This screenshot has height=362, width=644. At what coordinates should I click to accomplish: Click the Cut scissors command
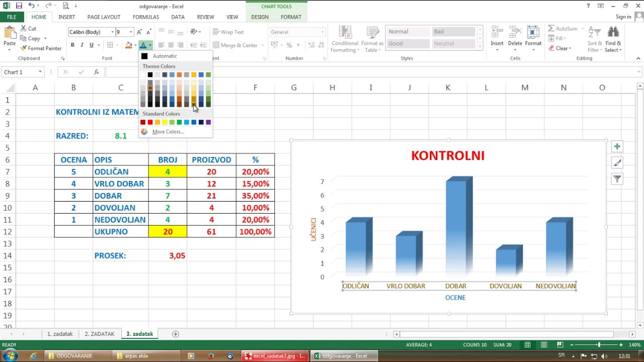pos(28,29)
